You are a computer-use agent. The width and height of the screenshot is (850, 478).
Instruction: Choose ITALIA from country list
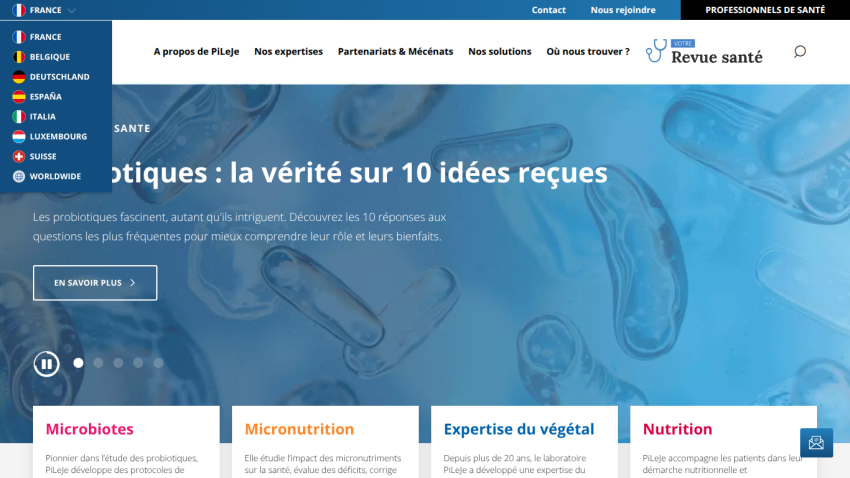pos(43,117)
